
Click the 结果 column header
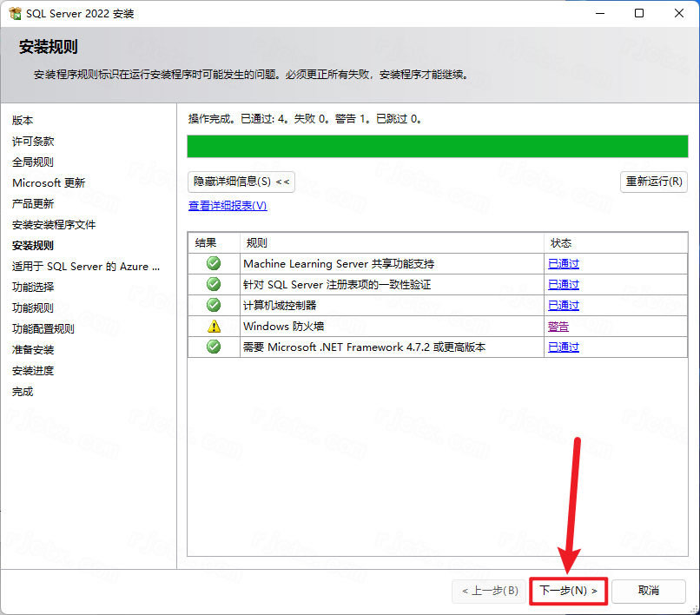click(214, 243)
